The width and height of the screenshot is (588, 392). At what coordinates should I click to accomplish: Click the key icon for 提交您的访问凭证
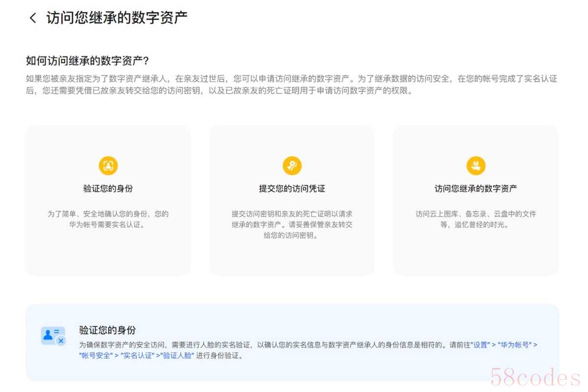point(292,166)
